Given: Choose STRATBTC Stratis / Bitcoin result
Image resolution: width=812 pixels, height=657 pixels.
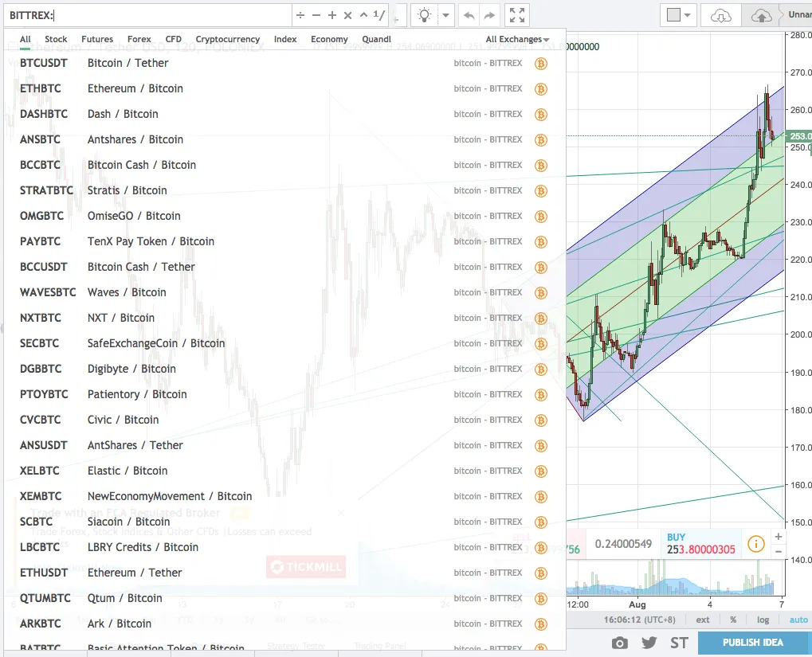Looking at the screenshot, I should pyautogui.click(x=284, y=190).
